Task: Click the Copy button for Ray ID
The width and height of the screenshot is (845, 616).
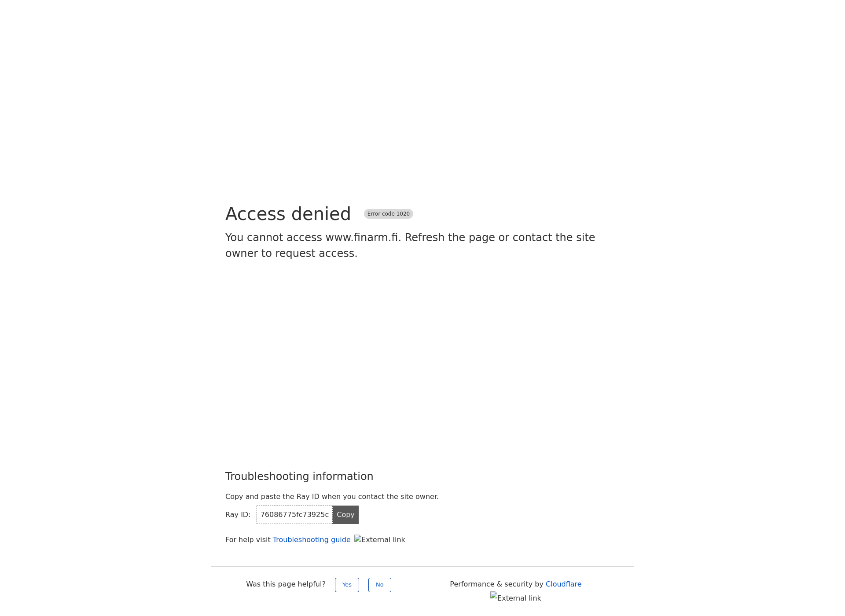Action: click(346, 514)
